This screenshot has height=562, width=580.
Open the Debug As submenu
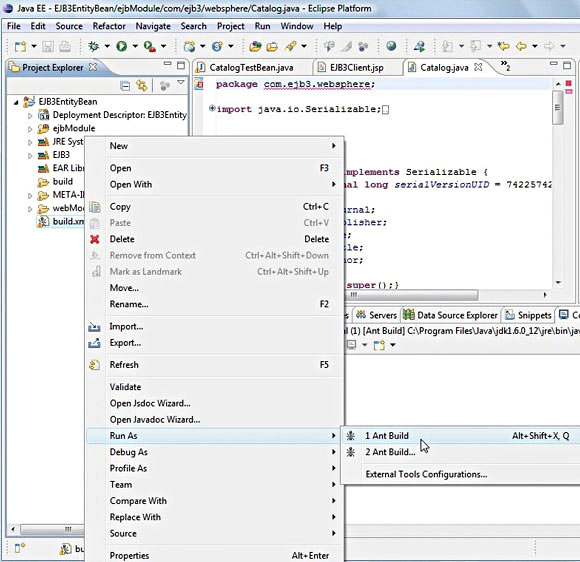pyautogui.click(x=215, y=452)
